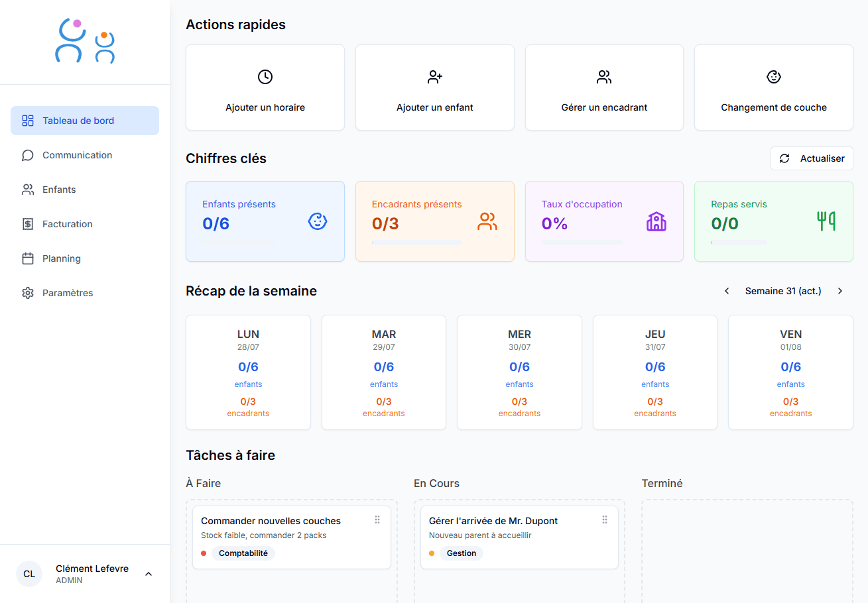The height and width of the screenshot is (603, 868).
Task: Click the Actualiser button
Action: [x=812, y=158]
